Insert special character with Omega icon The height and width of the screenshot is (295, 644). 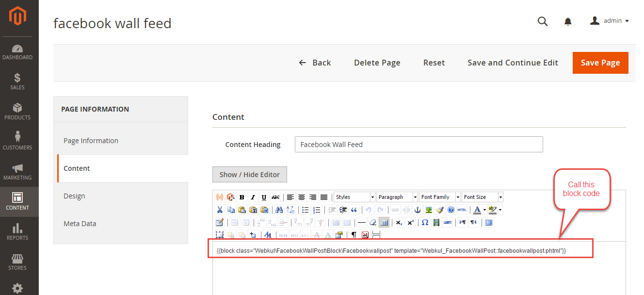pos(425,222)
